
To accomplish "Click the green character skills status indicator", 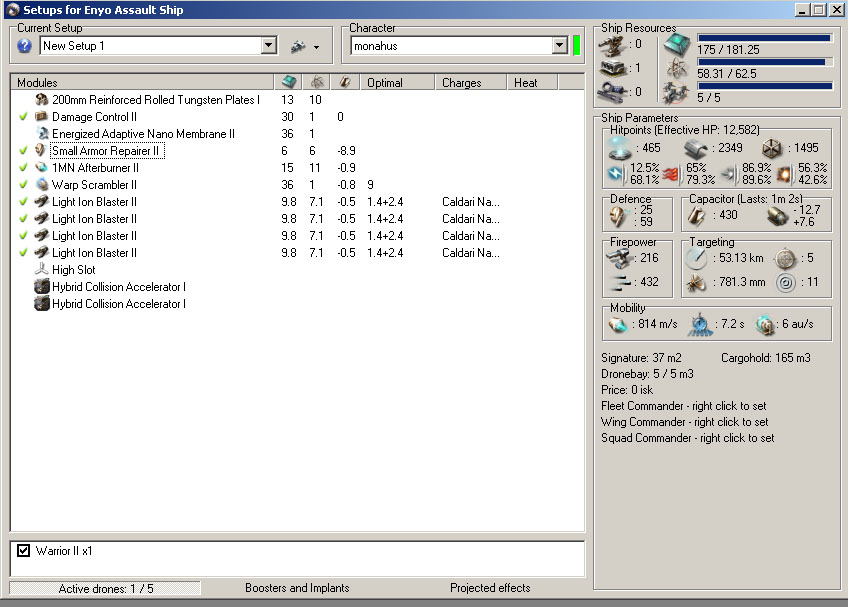I will [x=577, y=46].
